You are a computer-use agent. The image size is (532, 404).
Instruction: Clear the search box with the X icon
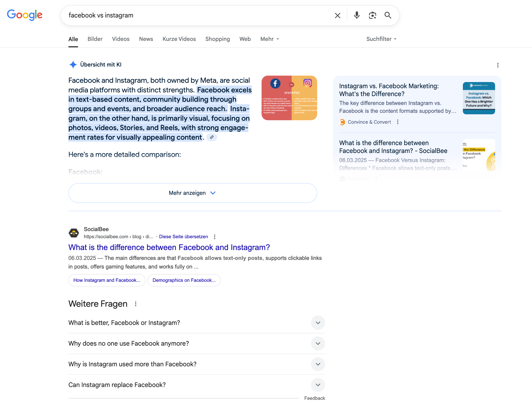pos(338,16)
